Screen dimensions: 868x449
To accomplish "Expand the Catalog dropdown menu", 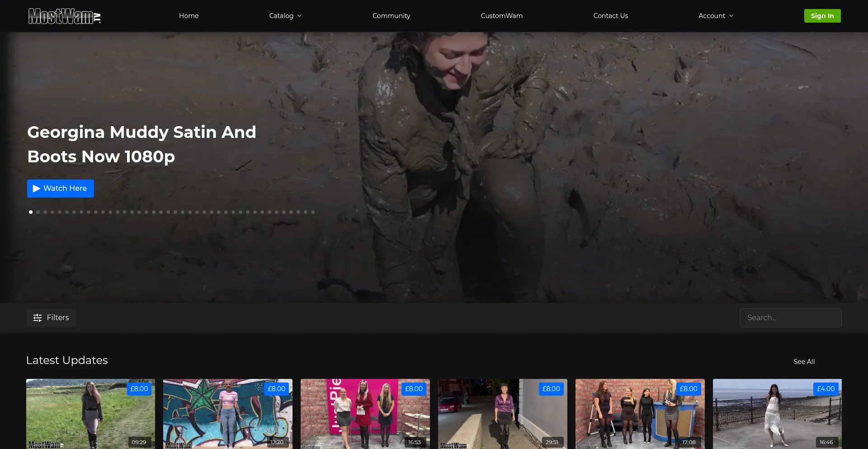I will click(x=285, y=16).
